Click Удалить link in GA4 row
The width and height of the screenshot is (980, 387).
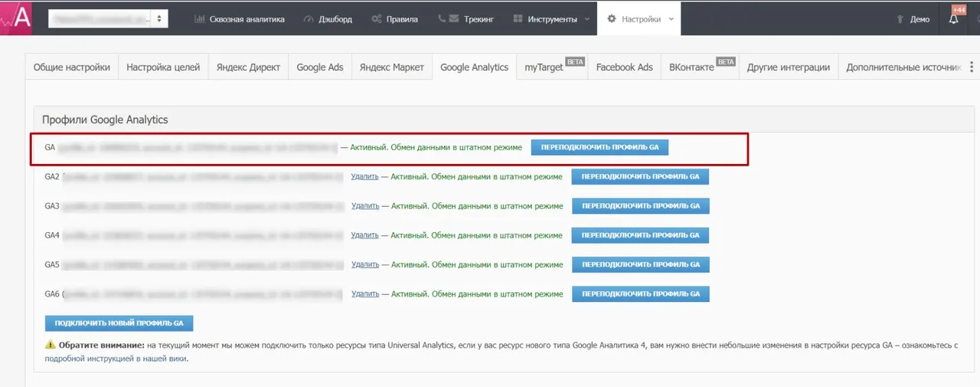coord(365,235)
